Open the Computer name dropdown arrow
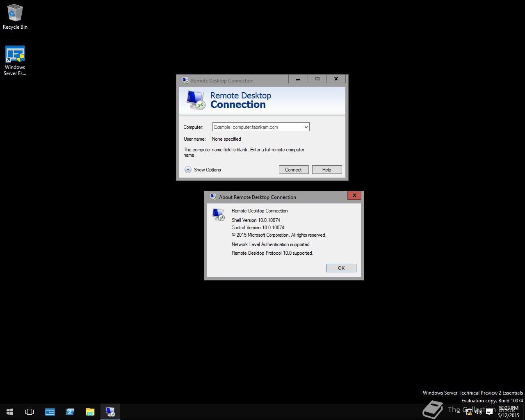Screen dimensions: 525x420 [306, 127]
